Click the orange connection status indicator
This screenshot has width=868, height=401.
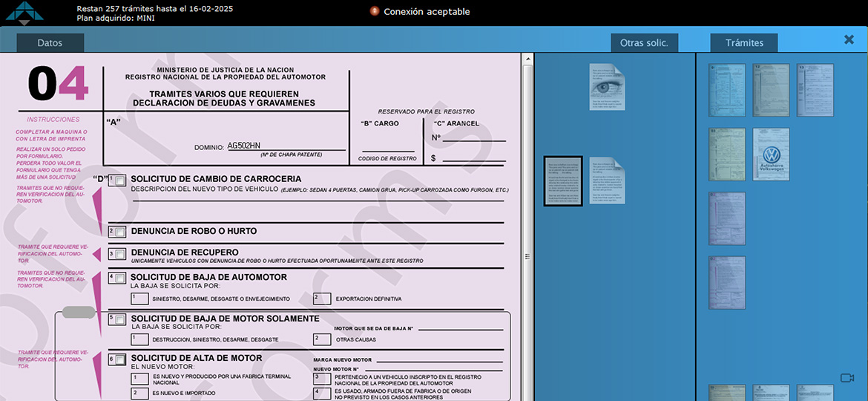coord(375,11)
